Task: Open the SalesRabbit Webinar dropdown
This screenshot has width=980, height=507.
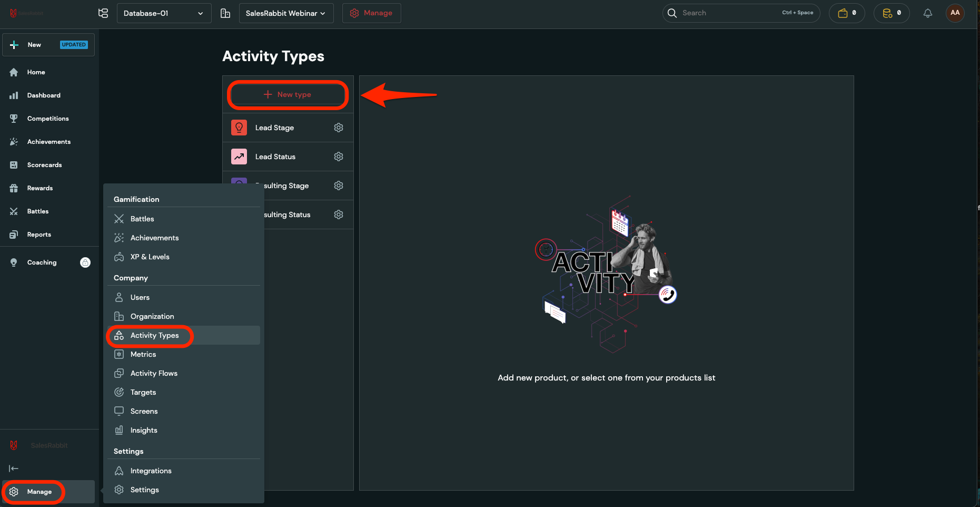Action: pyautogui.click(x=285, y=13)
